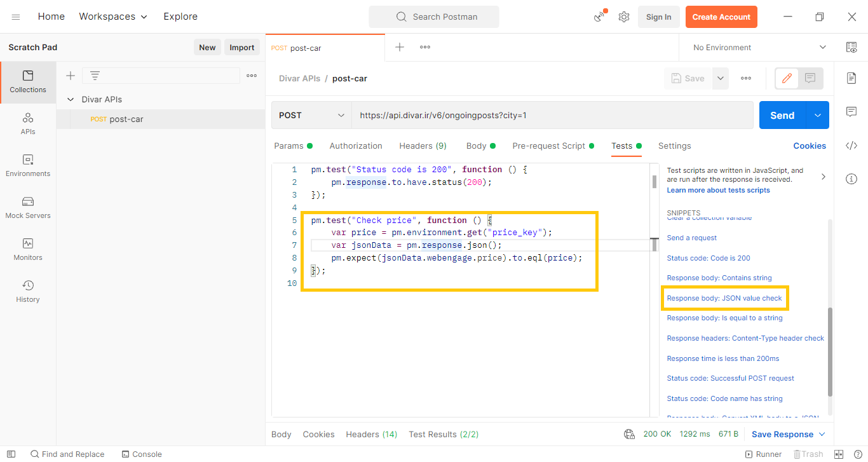The height and width of the screenshot is (462, 868).
Task: Create a new collection with plus icon
Action: [x=71, y=76]
